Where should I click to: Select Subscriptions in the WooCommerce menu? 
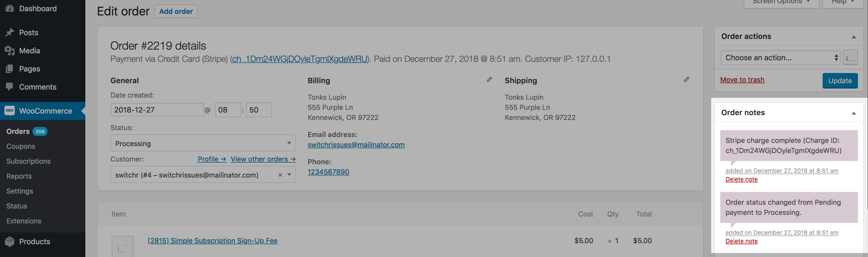[28, 161]
